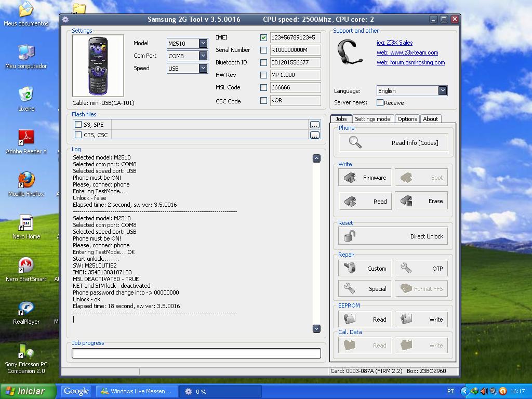
Task: Click the IMEI input field
Action: point(295,37)
